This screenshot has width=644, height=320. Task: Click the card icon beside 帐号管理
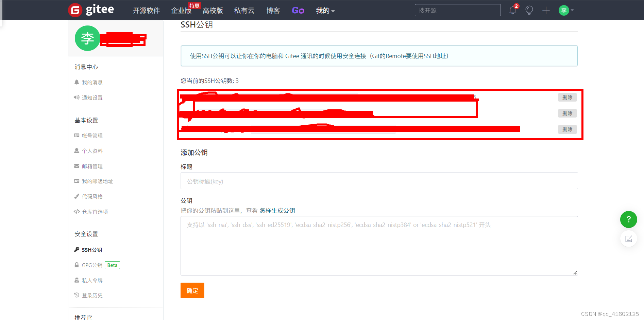point(77,135)
